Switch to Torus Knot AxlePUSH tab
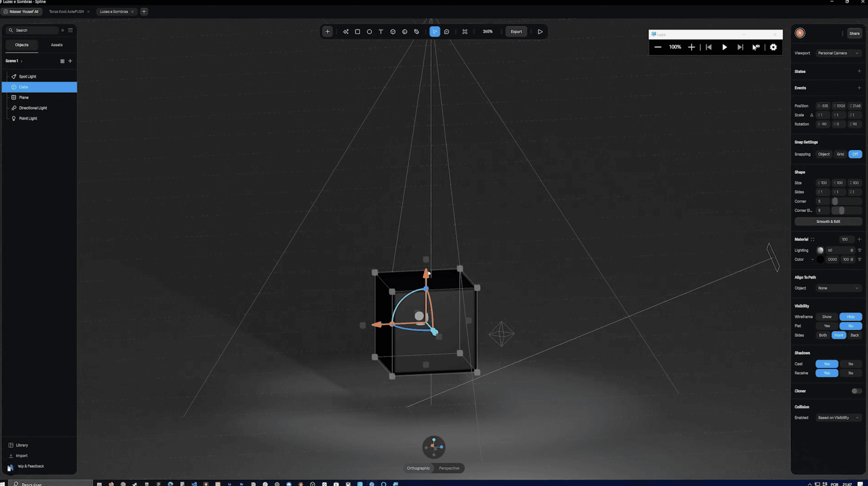Image resolution: width=868 pixels, height=486 pixels. click(66, 11)
